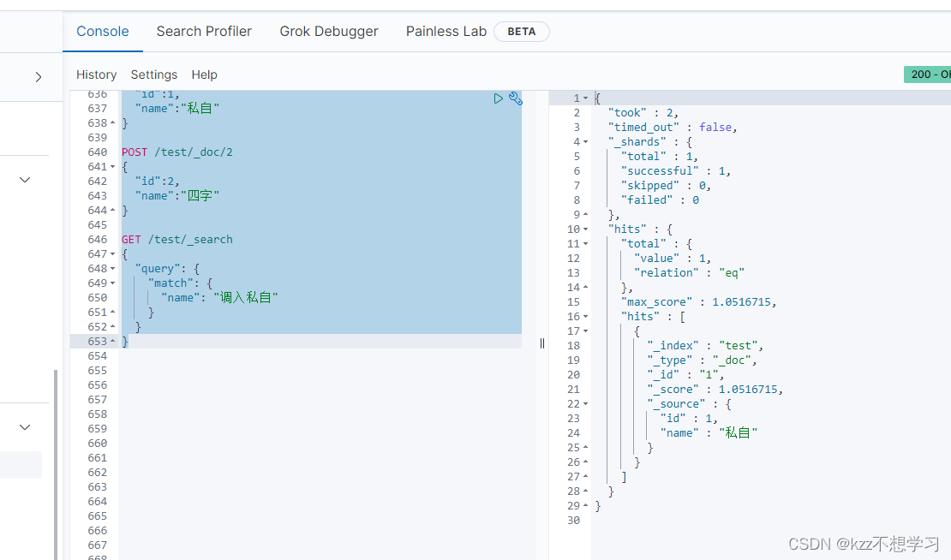Expand the first sidebar section chevron below the divider
951x560 pixels.
tap(25, 180)
